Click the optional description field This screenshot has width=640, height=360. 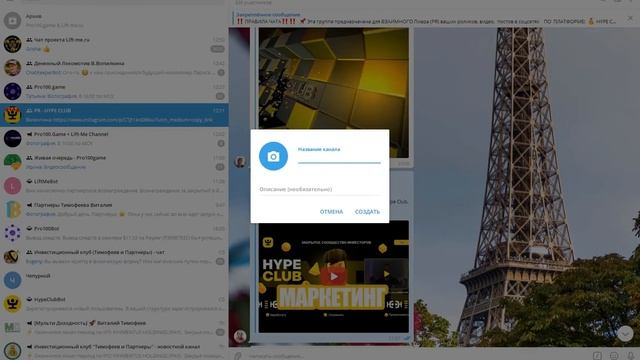pos(320,189)
